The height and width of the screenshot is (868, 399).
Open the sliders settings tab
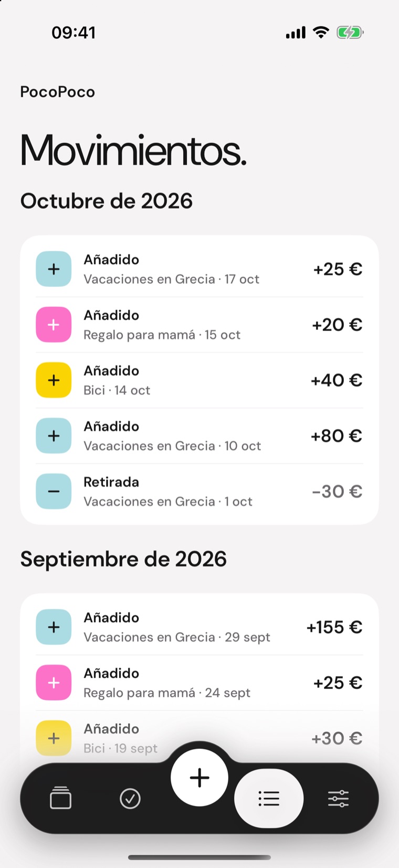[338, 799]
